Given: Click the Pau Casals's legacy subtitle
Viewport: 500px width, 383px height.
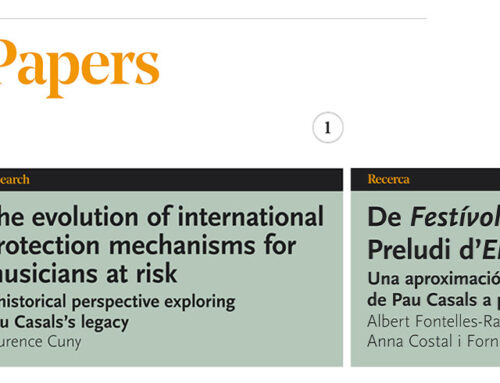Looking at the screenshot, I should 64,322.
